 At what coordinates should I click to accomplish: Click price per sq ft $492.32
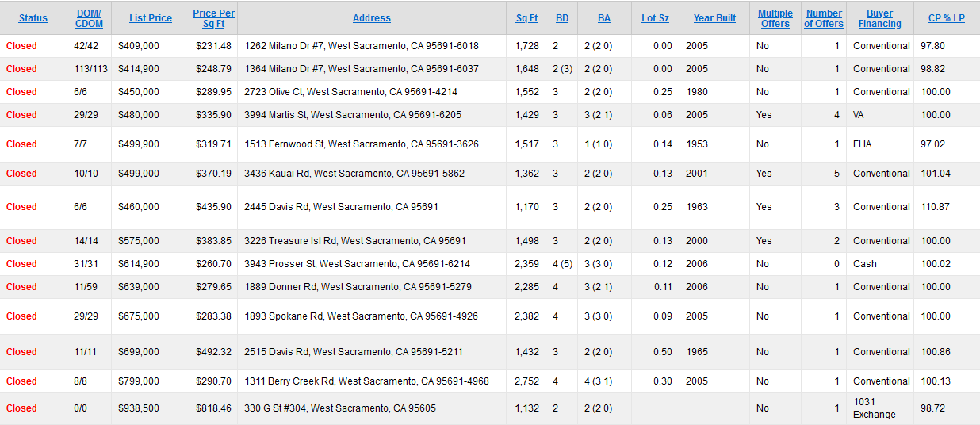[x=214, y=352]
